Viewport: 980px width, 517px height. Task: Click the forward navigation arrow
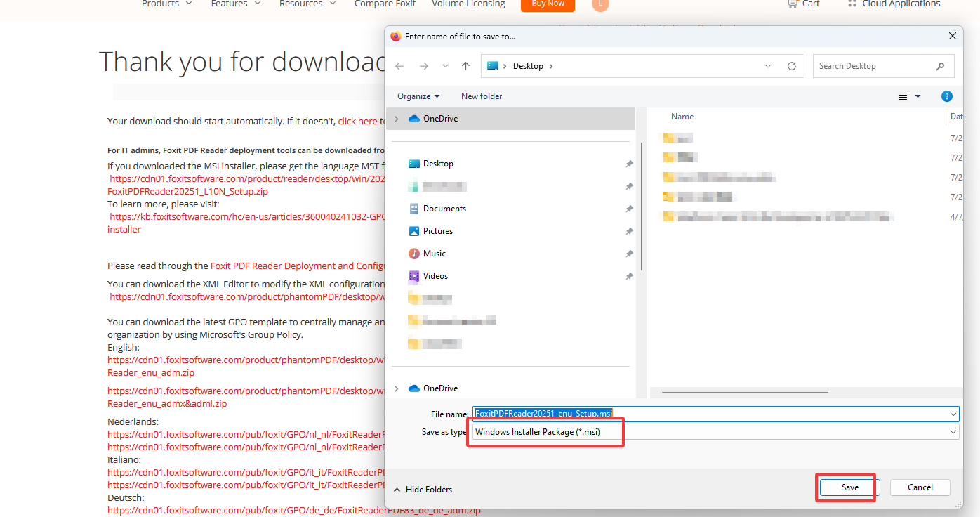(424, 65)
